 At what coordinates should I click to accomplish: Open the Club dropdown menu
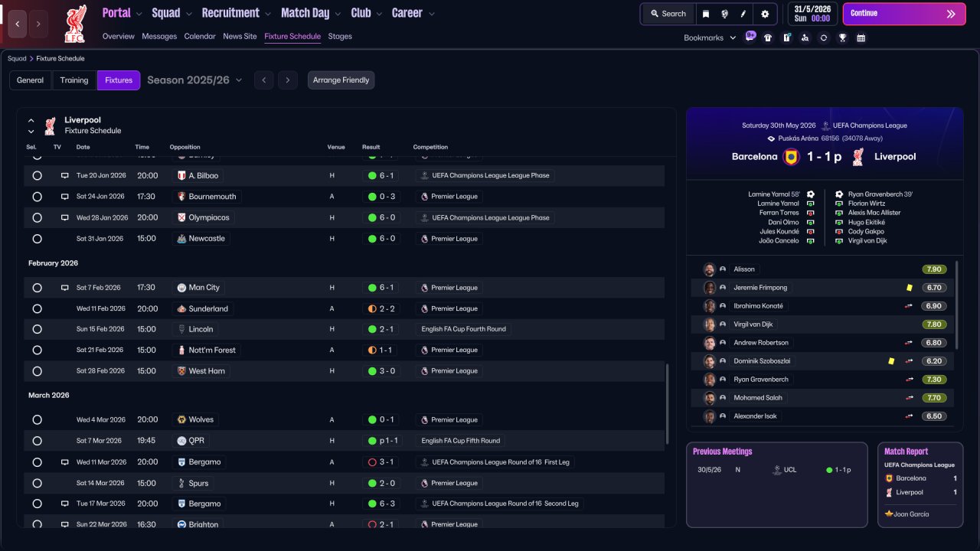pyautogui.click(x=367, y=13)
